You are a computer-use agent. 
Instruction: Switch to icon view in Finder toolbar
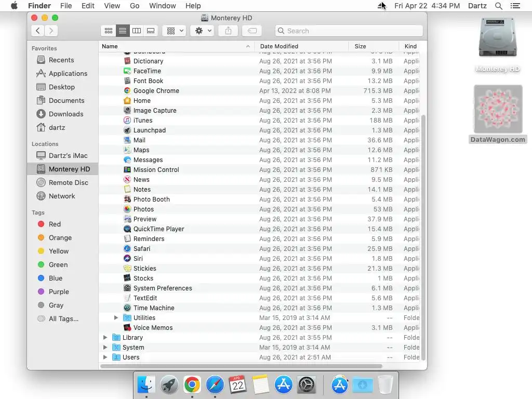click(x=109, y=31)
